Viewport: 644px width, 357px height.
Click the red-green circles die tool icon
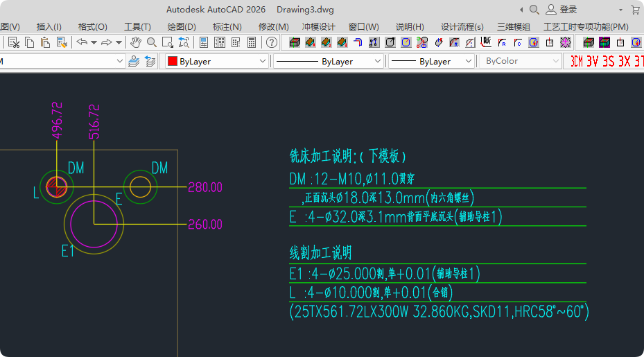(421, 42)
